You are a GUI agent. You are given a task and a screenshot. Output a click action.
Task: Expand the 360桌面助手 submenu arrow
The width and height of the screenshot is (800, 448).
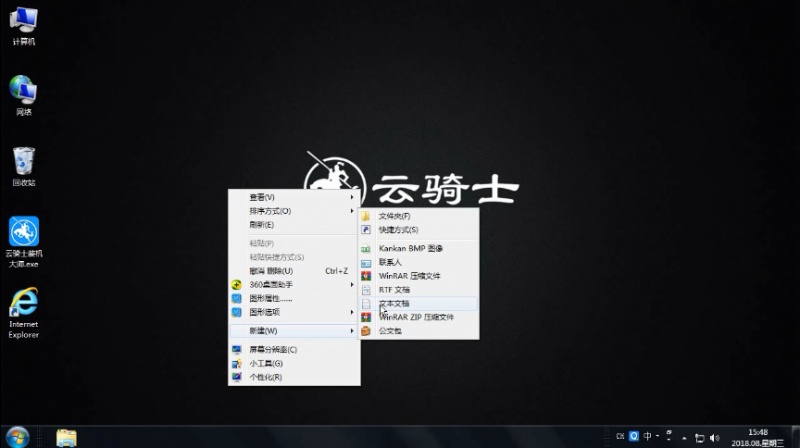(x=352, y=285)
